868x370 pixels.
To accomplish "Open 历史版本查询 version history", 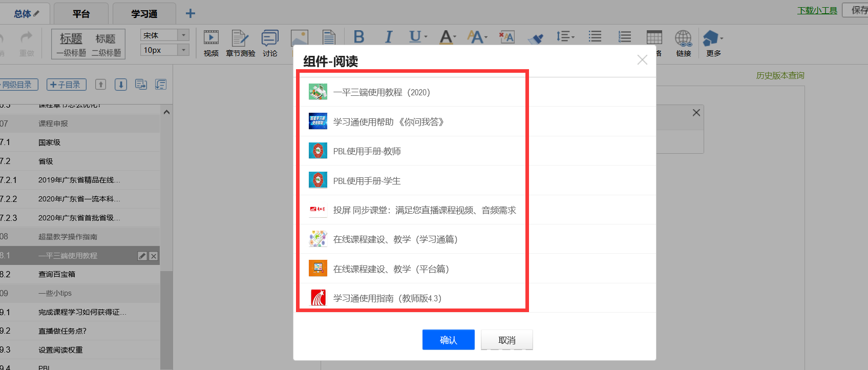I will point(780,75).
